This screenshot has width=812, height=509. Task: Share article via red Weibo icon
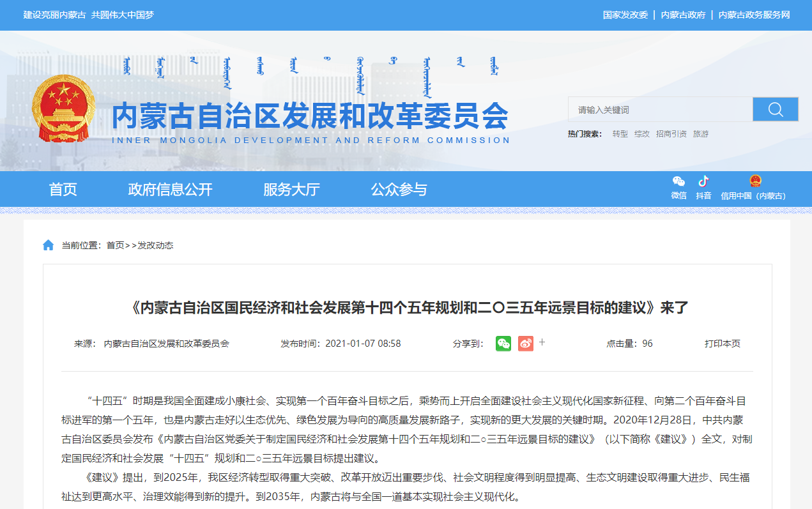(525, 344)
